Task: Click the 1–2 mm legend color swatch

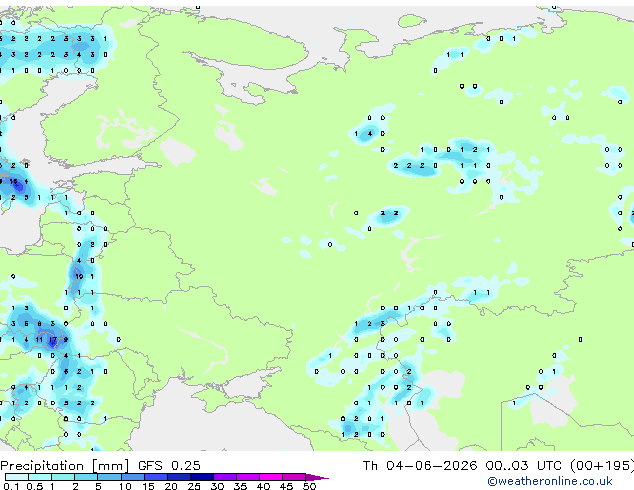Action: pyautogui.click(x=63, y=477)
